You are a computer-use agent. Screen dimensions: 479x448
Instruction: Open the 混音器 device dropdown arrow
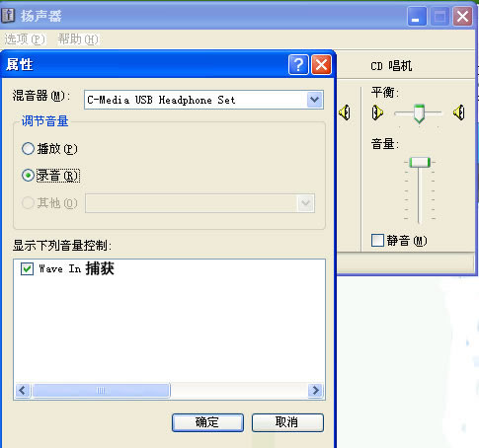[x=314, y=100]
